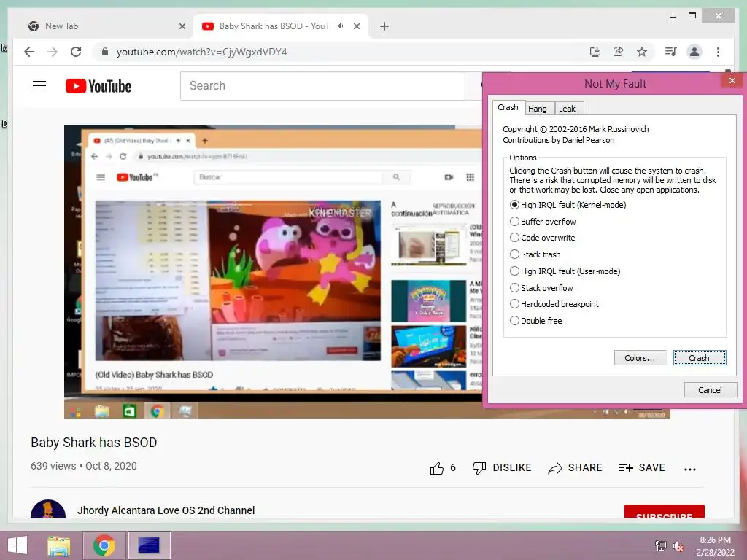The width and height of the screenshot is (747, 560).
Task: Open the media control icon in Chrome toolbar
Action: [671, 52]
